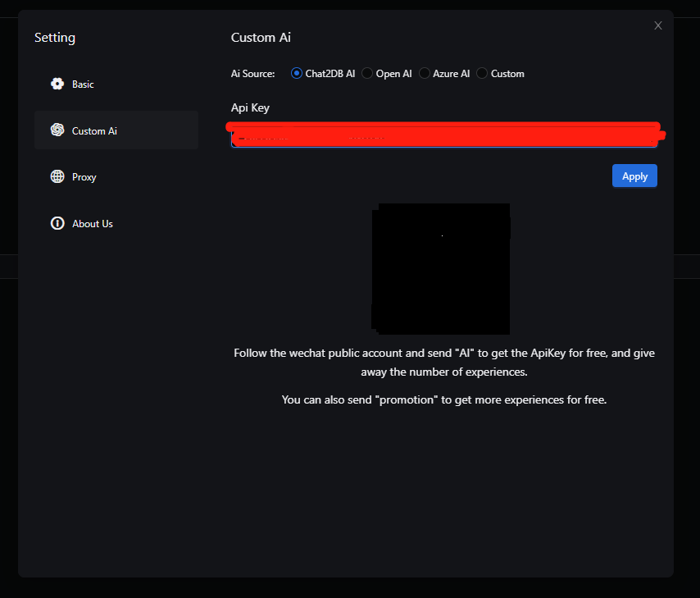Click the Ai Source label
700x598 pixels.
coord(252,74)
